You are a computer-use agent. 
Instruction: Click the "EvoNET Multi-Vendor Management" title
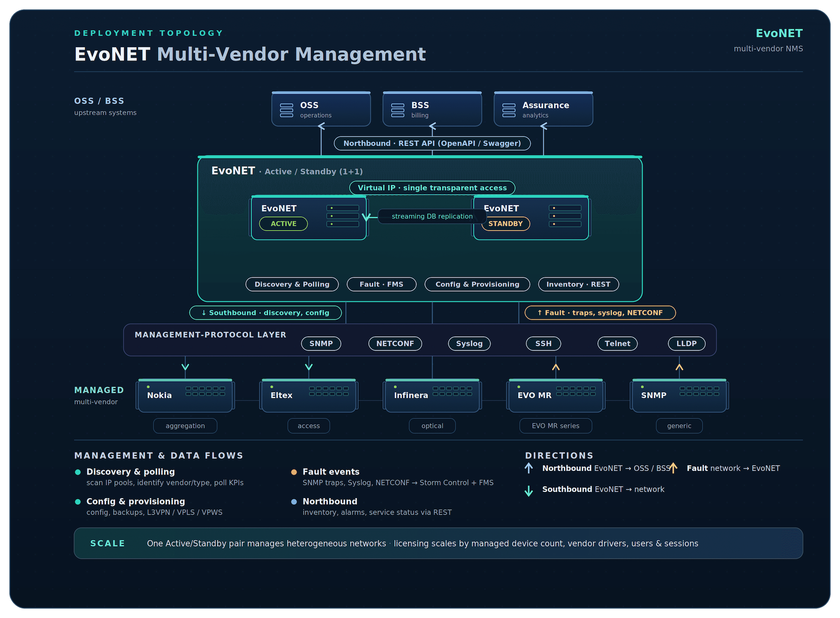pos(250,54)
